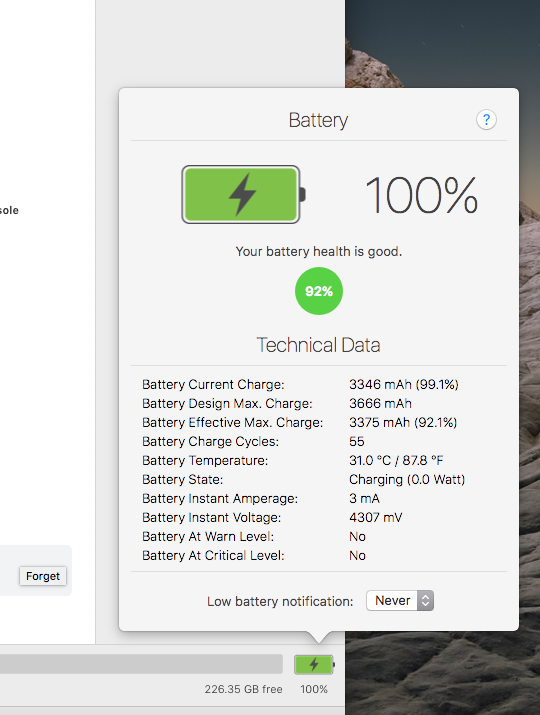Click the green 92% battery health badge
This screenshot has width=540, height=715.
[x=319, y=291]
